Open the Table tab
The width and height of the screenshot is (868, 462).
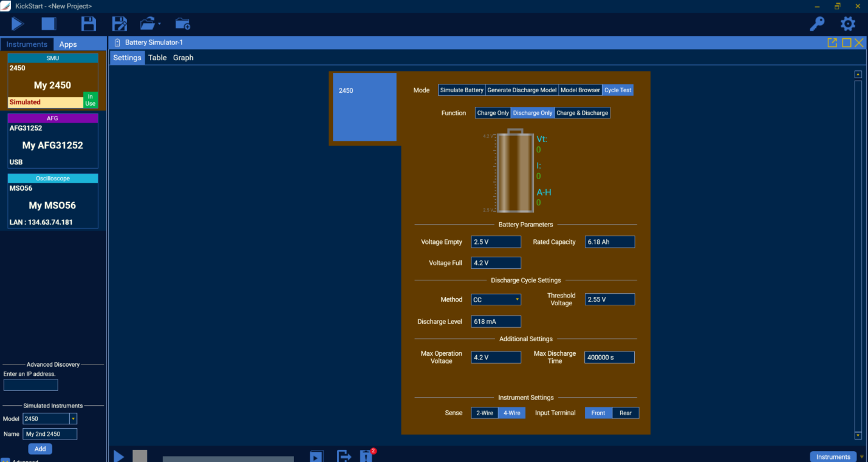click(x=157, y=58)
